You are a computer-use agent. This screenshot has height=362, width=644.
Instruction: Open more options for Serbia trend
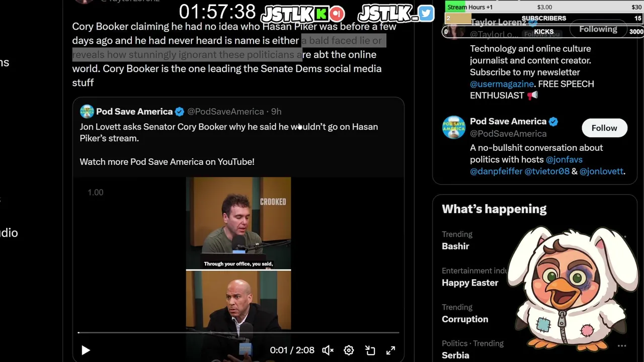click(622, 346)
